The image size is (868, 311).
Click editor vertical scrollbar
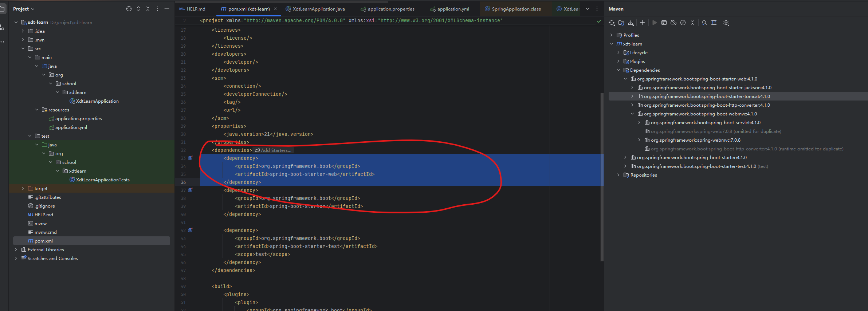pyautogui.click(x=602, y=177)
